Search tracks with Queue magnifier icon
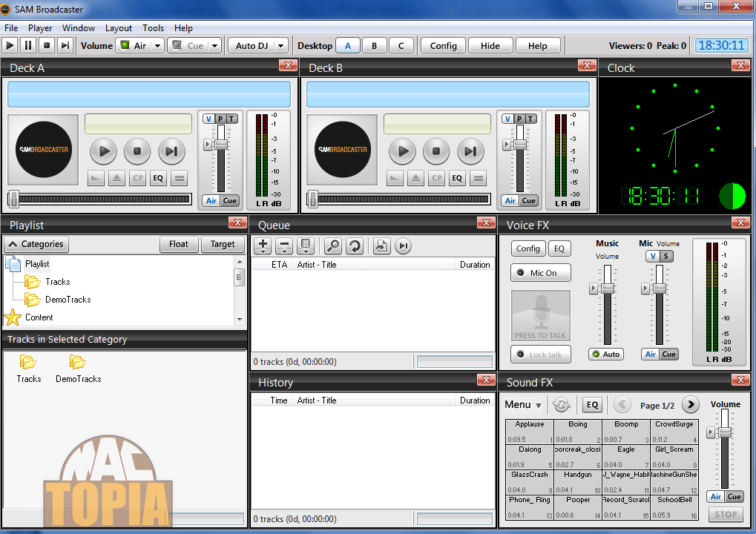756x534 pixels. (x=333, y=245)
